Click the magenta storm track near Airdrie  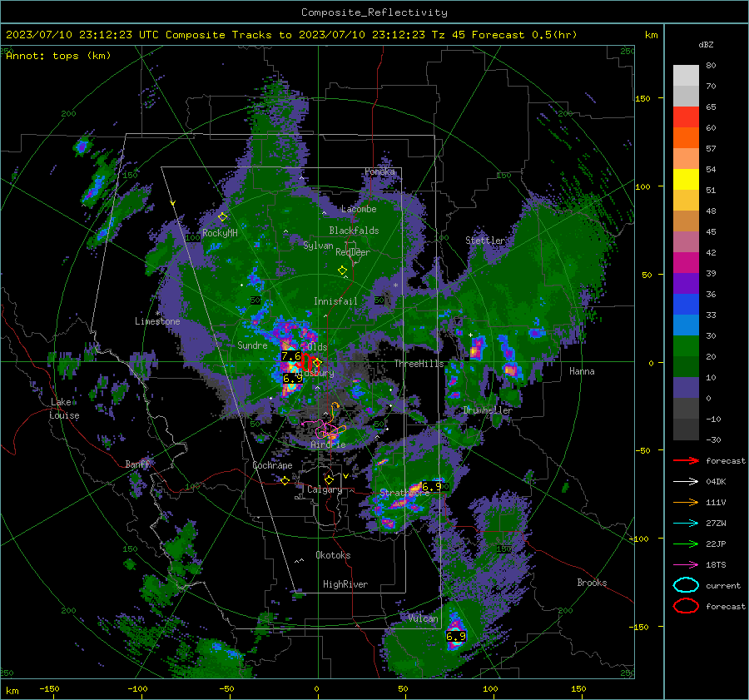click(321, 428)
